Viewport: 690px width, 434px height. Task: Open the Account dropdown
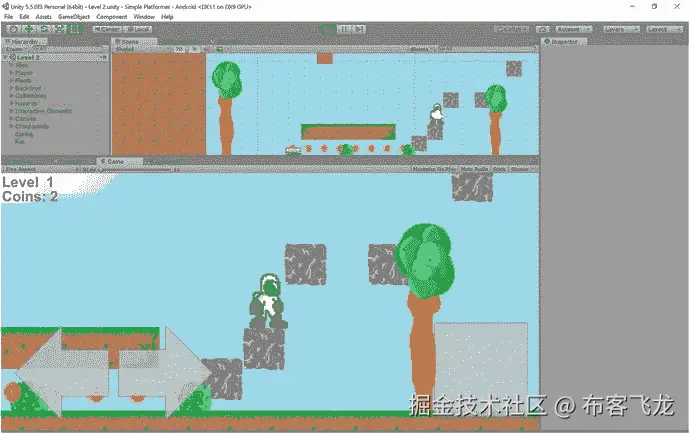(573, 29)
